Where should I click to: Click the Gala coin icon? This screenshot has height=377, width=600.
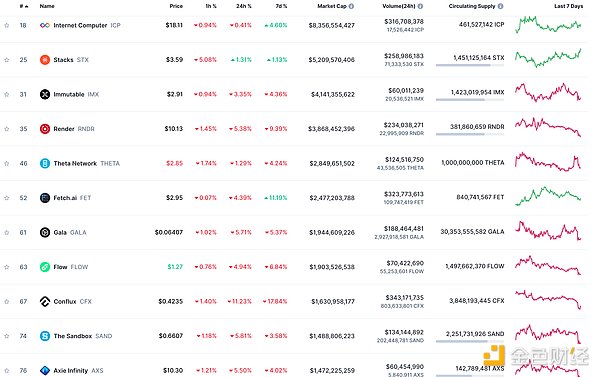tap(45, 232)
